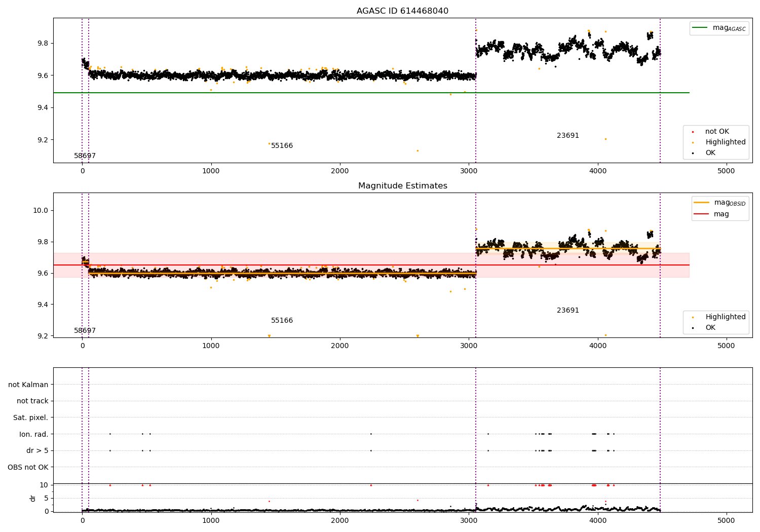760x532 pixels.
Task: Select "mag AGASC" legend label in top plot
Action: tap(729, 28)
